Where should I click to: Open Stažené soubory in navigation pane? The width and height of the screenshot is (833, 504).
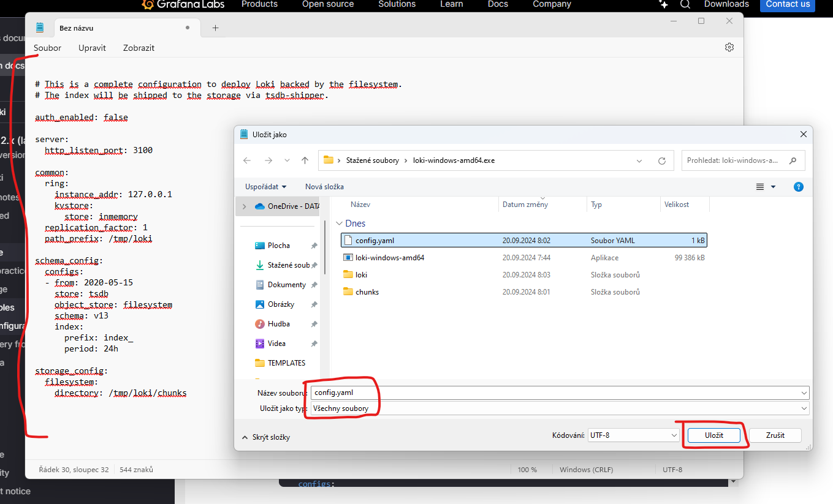point(288,265)
